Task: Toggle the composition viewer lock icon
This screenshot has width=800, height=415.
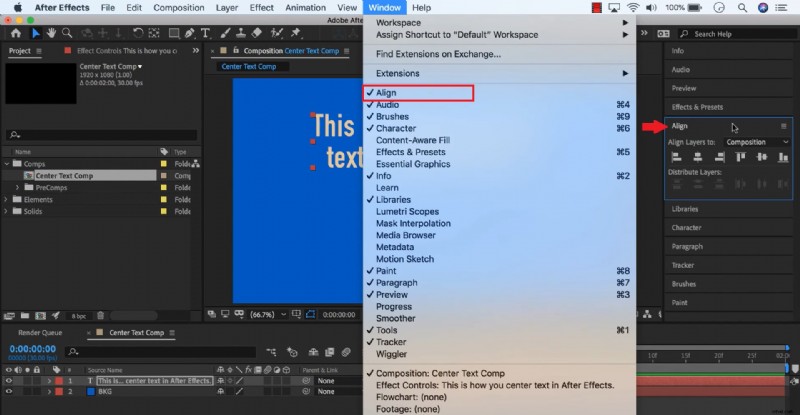Action: [236, 51]
